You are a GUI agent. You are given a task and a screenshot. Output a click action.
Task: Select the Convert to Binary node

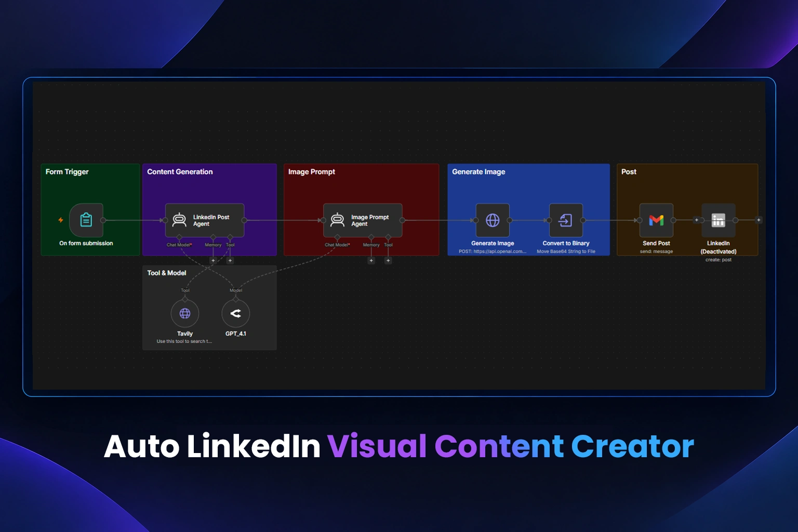(x=566, y=220)
